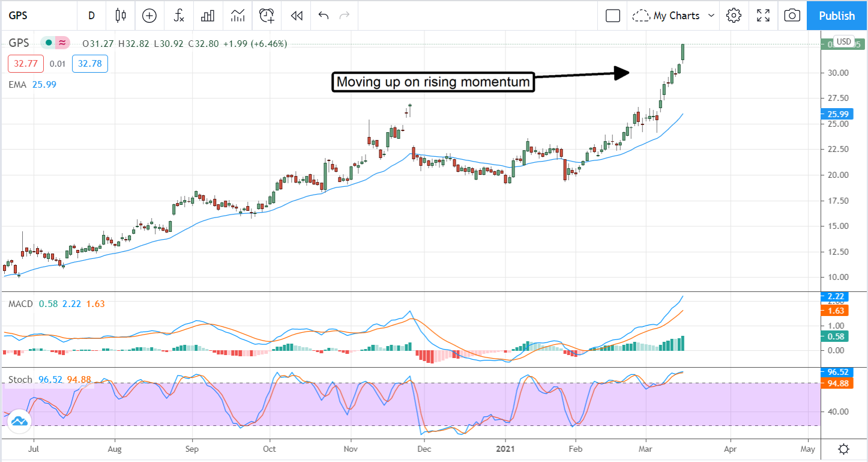Viewport: 868px width, 462px height.
Task: Start bar replay mode
Action: tap(296, 16)
